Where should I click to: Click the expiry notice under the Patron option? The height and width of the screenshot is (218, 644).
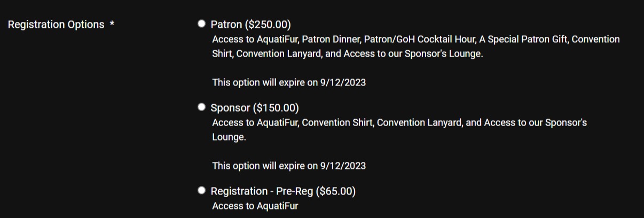pyautogui.click(x=289, y=83)
